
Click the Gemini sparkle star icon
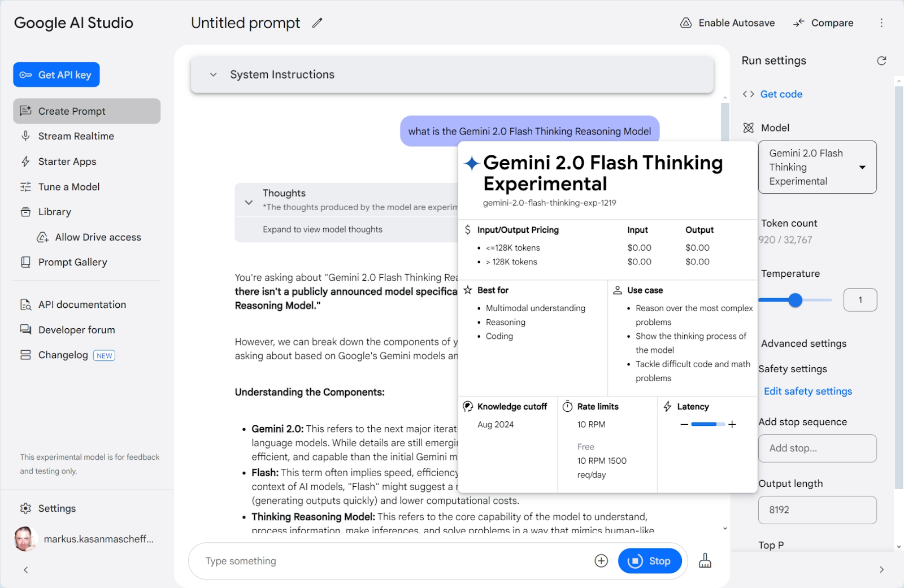(472, 163)
